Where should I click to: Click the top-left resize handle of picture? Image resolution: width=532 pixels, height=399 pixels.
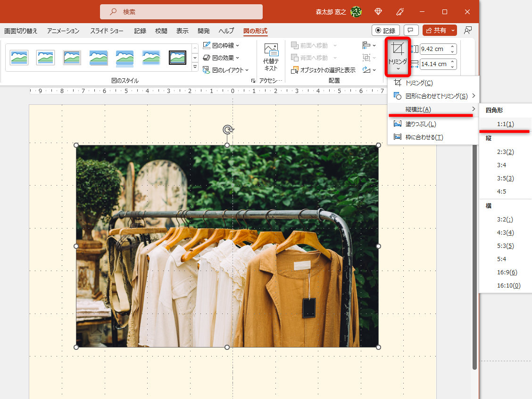tap(76, 145)
